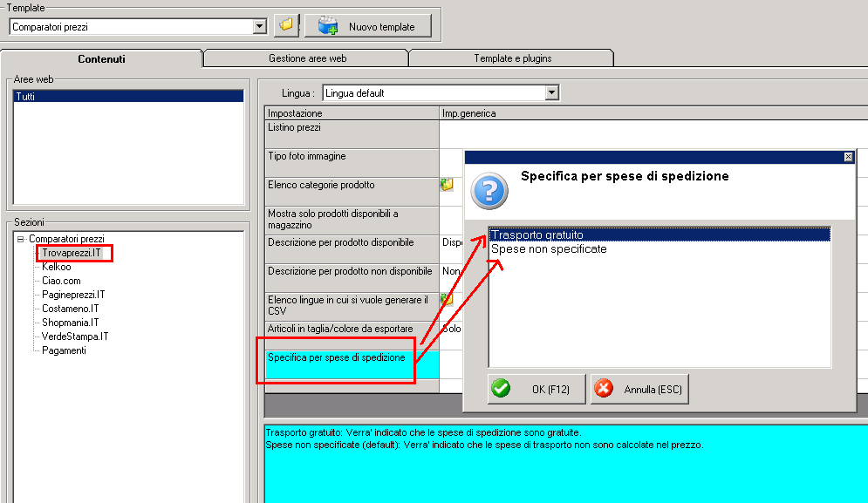Click the blue question mark dialog icon

pos(489,191)
